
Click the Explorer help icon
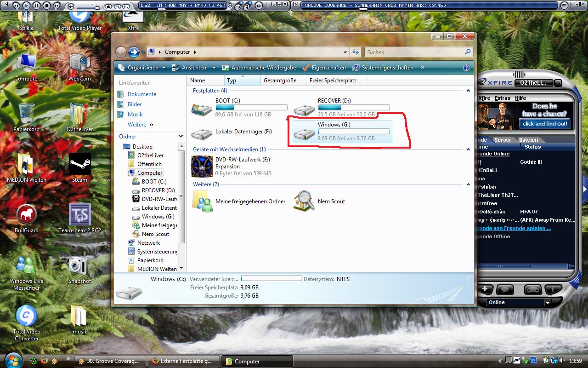tap(466, 68)
